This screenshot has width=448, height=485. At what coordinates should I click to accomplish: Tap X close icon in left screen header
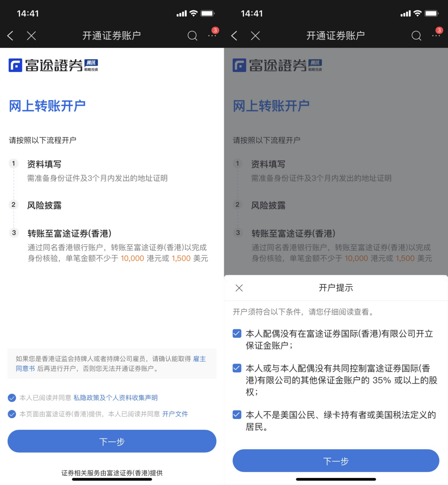(x=31, y=36)
